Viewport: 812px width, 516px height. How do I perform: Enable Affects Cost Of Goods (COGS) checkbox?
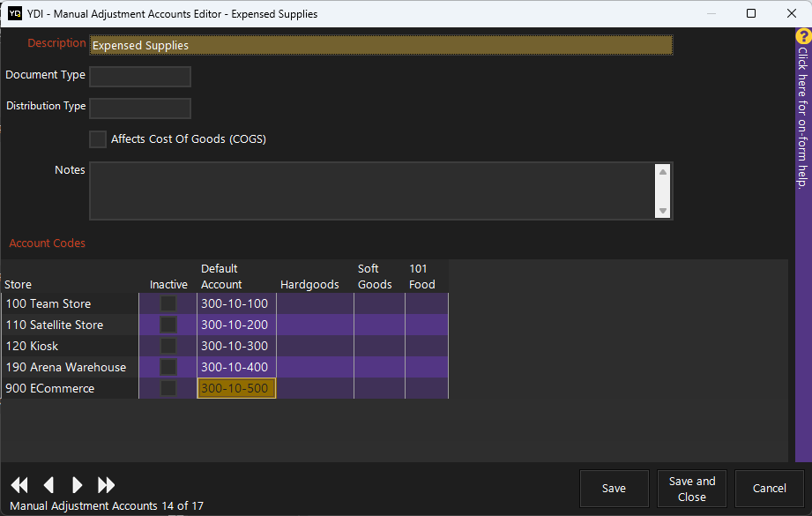coord(98,139)
